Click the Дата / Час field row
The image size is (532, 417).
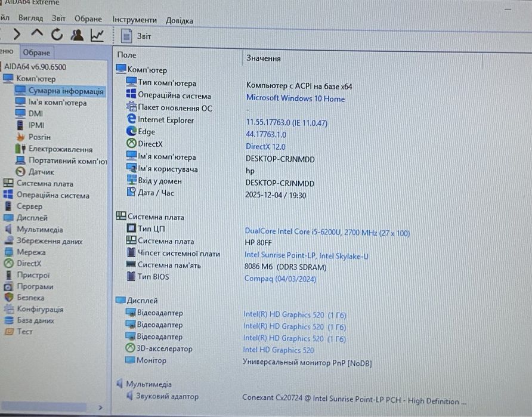click(x=216, y=194)
